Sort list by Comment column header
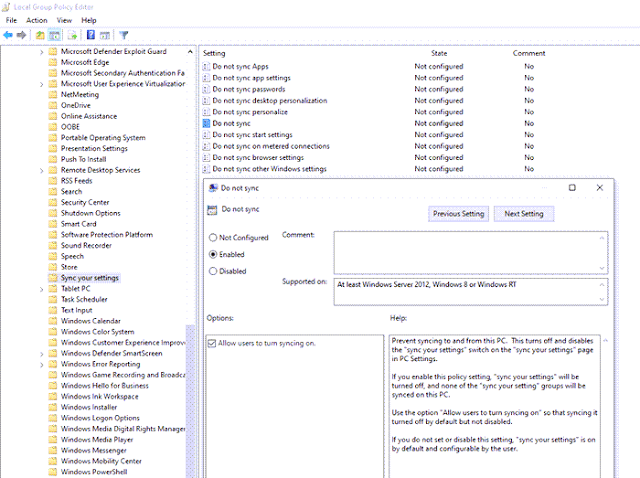 coord(529,53)
